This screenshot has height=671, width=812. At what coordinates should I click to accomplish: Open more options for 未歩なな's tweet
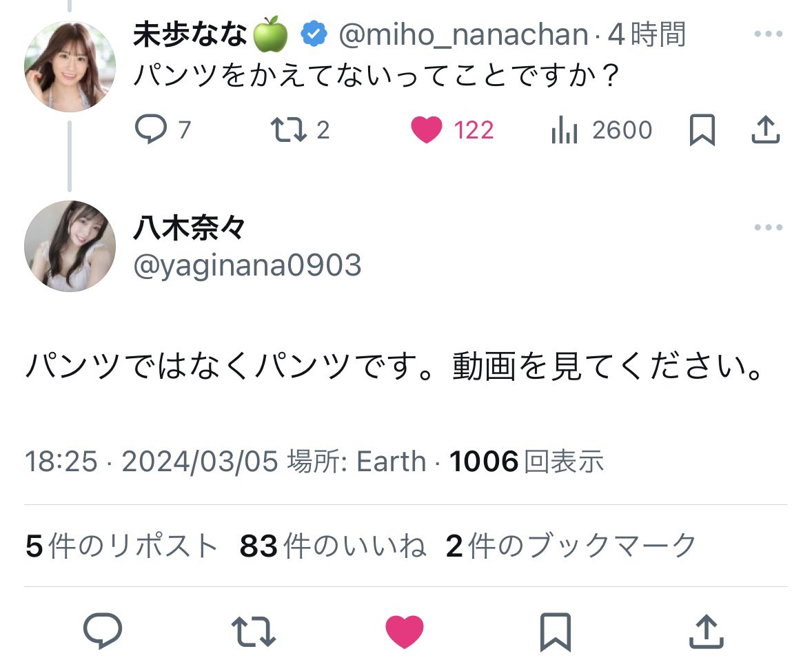768,34
